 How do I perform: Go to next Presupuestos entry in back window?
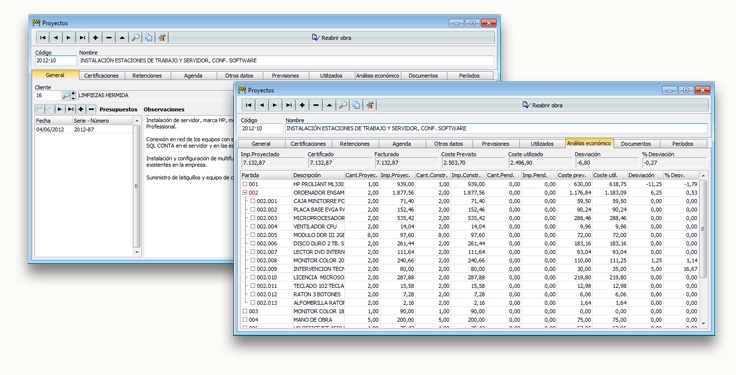click(60, 109)
